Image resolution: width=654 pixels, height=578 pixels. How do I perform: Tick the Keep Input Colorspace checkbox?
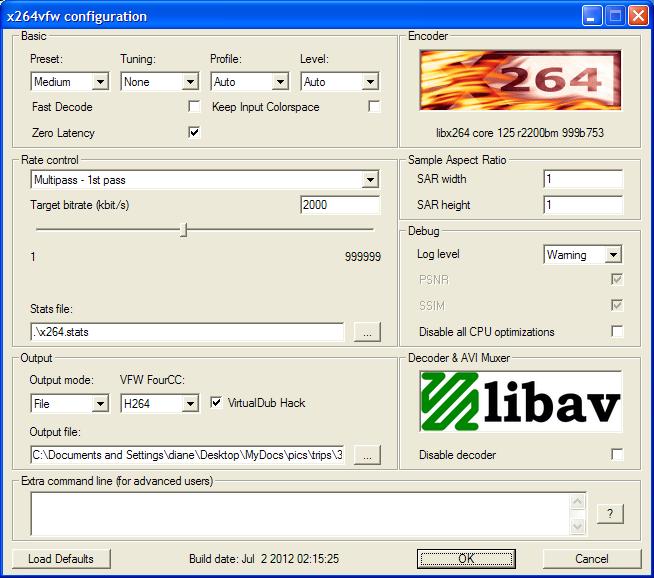coord(374,106)
